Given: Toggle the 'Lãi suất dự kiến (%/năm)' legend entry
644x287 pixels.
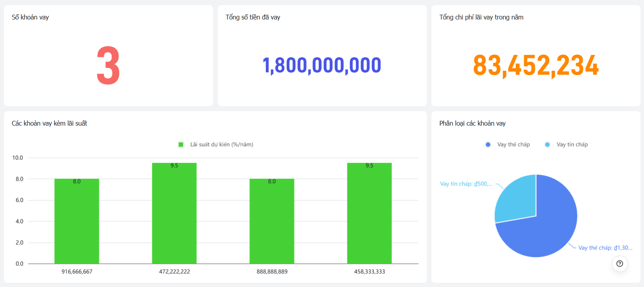Looking at the screenshot, I should click(x=216, y=145).
